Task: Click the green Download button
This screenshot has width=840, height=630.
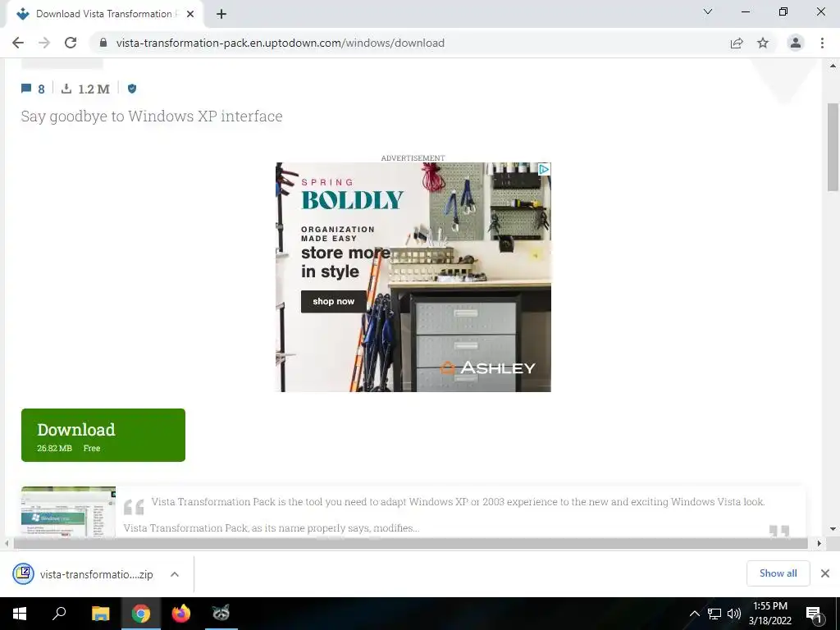Action: (103, 435)
